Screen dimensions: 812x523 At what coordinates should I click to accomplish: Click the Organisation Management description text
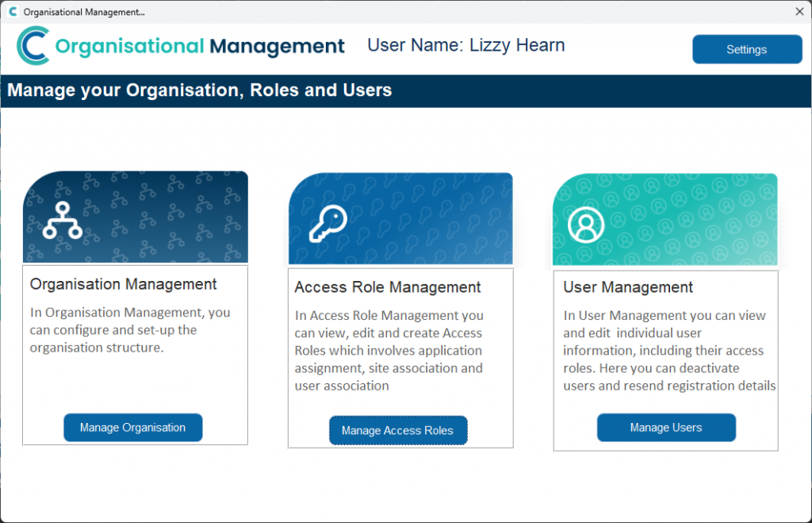130,330
